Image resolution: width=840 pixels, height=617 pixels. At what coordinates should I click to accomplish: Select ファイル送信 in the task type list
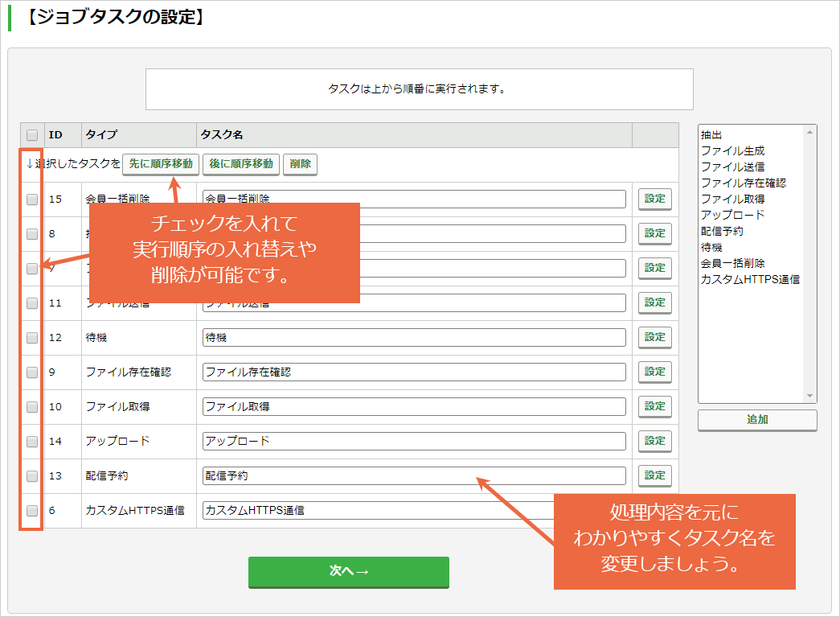pos(733,167)
